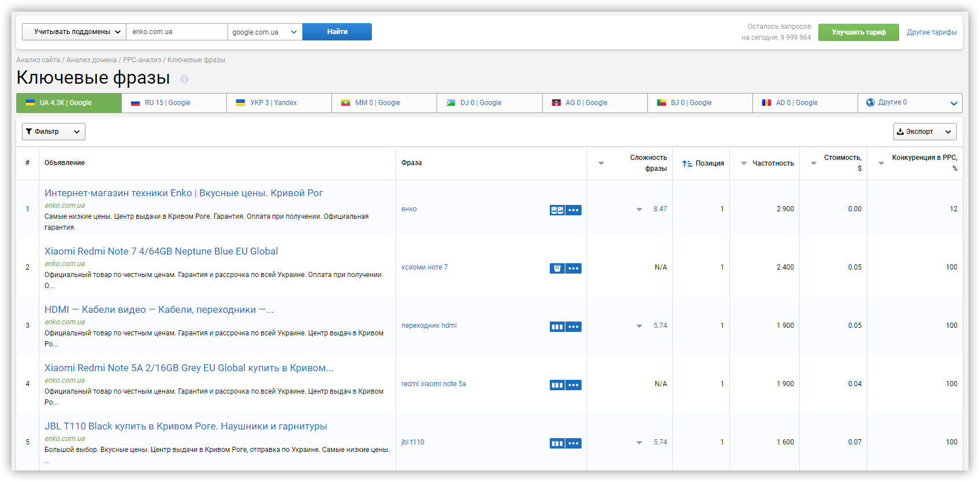
Task: Expand difficulty arrow for 8.47 value
Action: 639,210
